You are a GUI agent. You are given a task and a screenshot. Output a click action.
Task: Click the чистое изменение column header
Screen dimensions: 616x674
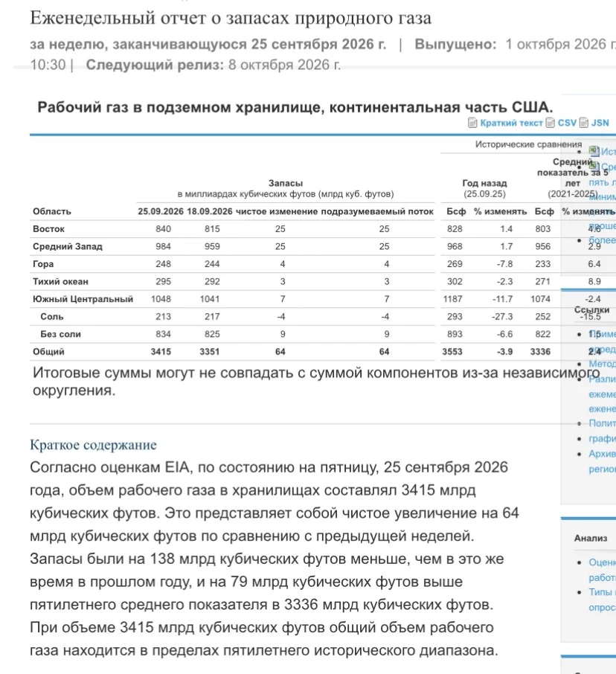point(277,211)
